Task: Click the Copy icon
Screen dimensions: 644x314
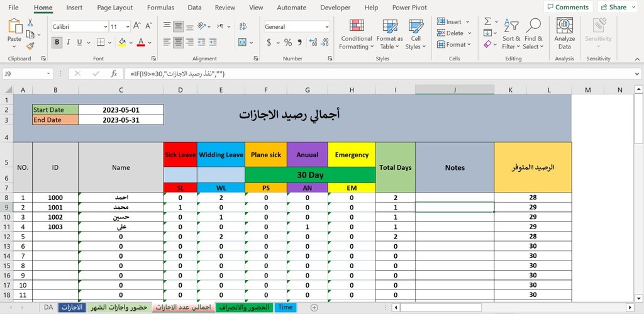Action: [30, 35]
